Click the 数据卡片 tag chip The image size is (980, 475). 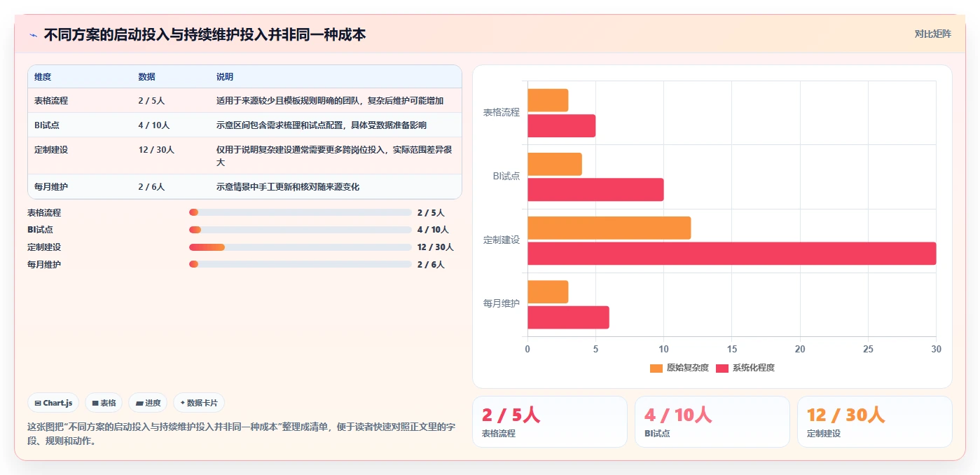click(199, 403)
